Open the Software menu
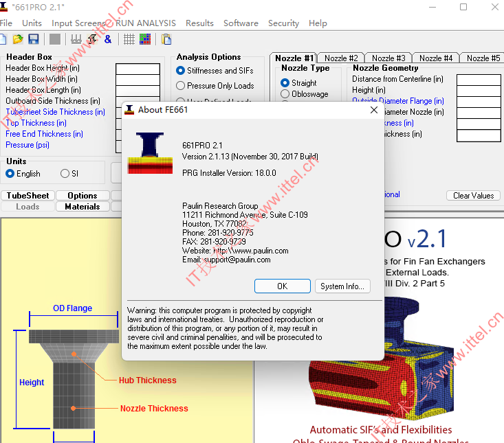504x443 pixels. tap(241, 23)
